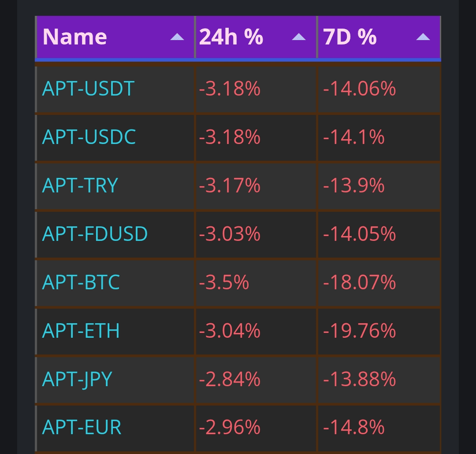Open the APT-USDT trading pair
The height and width of the screenshot is (454, 476).
coord(88,89)
